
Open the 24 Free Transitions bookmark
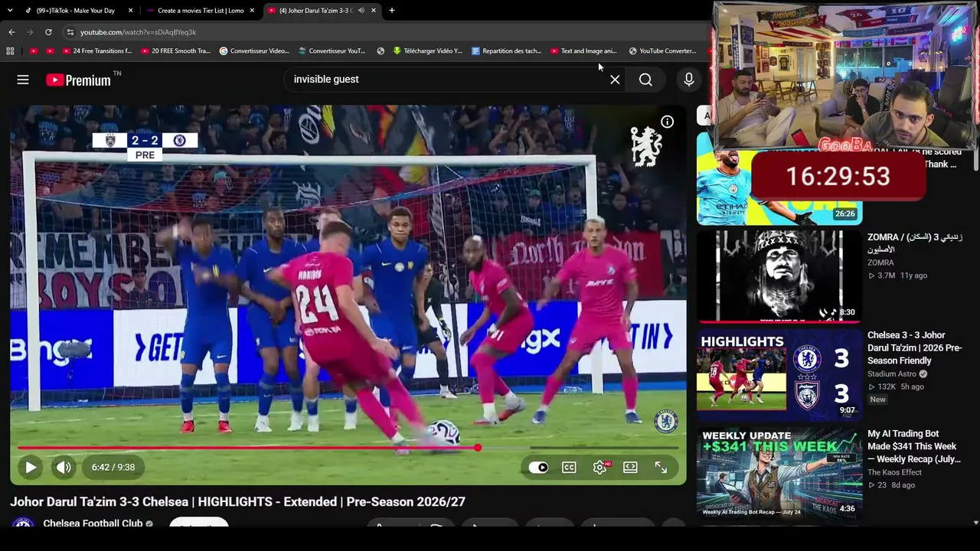tap(96, 51)
